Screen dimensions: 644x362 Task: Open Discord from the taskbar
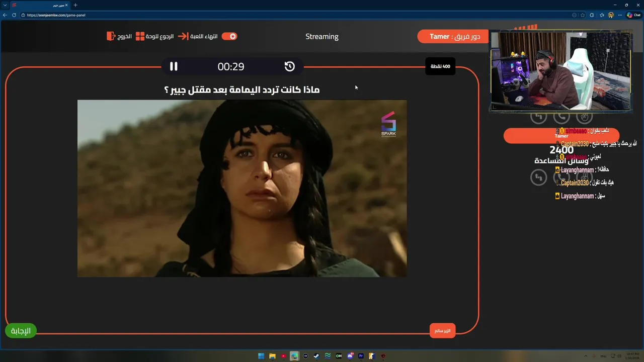pos(350,356)
